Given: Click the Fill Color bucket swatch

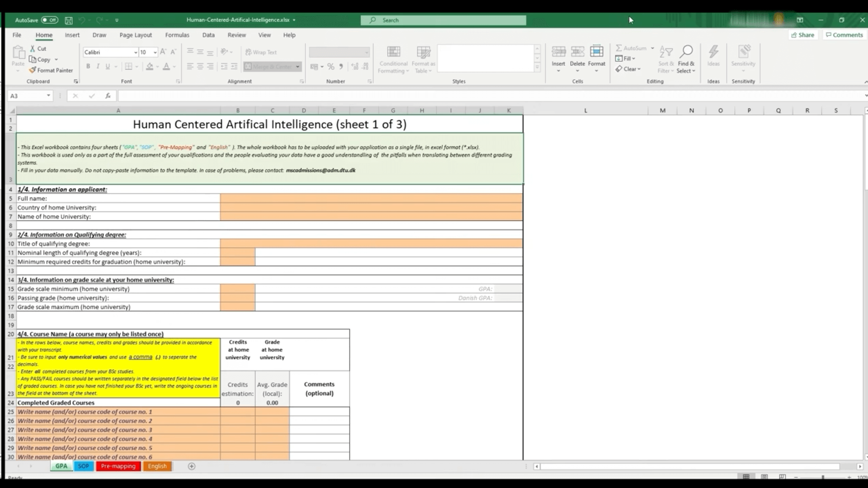Looking at the screenshot, I should pyautogui.click(x=150, y=66).
